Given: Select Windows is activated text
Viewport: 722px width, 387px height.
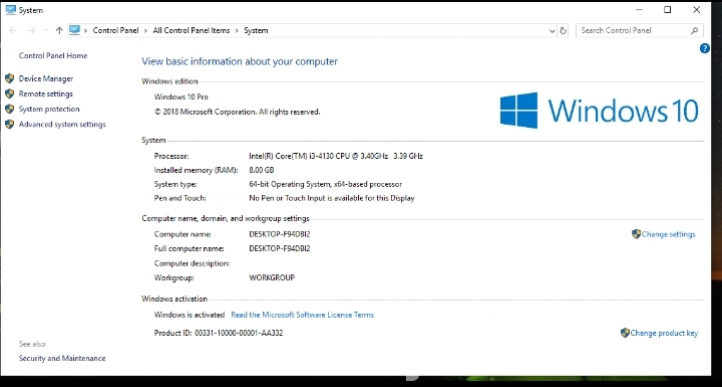Looking at the screenshot, I should tap(189, 315).
